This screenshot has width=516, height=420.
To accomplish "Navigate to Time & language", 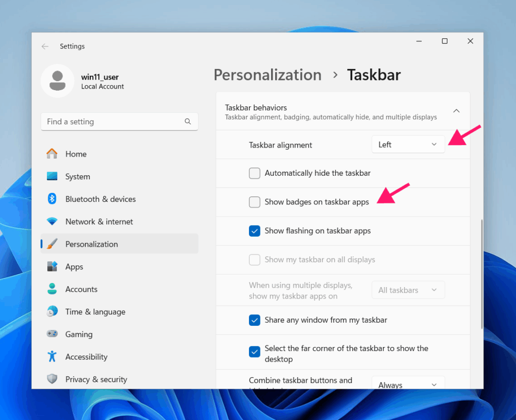I will pyautogui.click(x=119, y=312).
